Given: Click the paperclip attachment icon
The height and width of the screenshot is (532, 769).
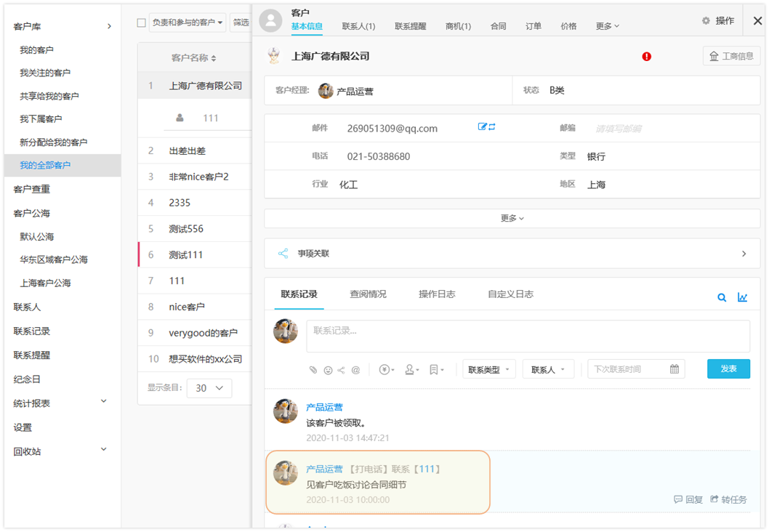Looking at the screenshot, I should pyautogui.click(x=313, y=370).
